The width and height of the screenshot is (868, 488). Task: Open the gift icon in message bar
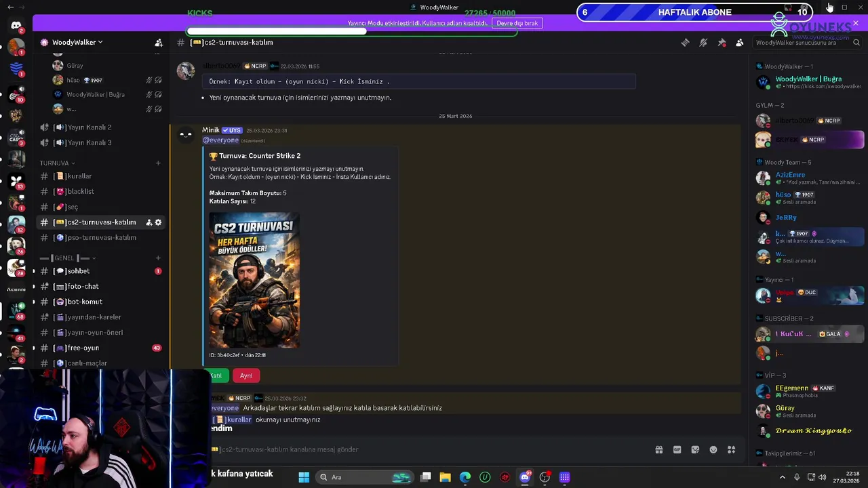(658, 449)
